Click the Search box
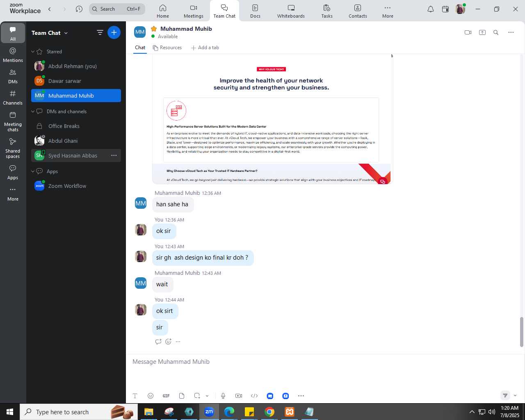The image size is (525, 420). click(x=117, y=9)
